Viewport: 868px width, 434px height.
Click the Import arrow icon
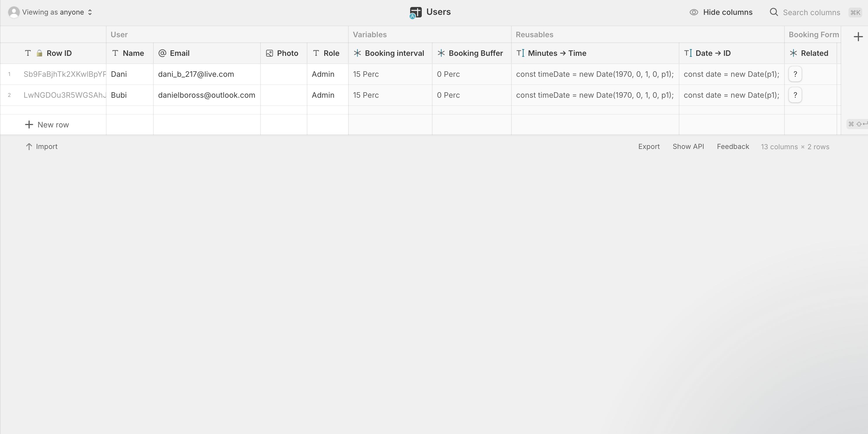(x=29, y=147)
